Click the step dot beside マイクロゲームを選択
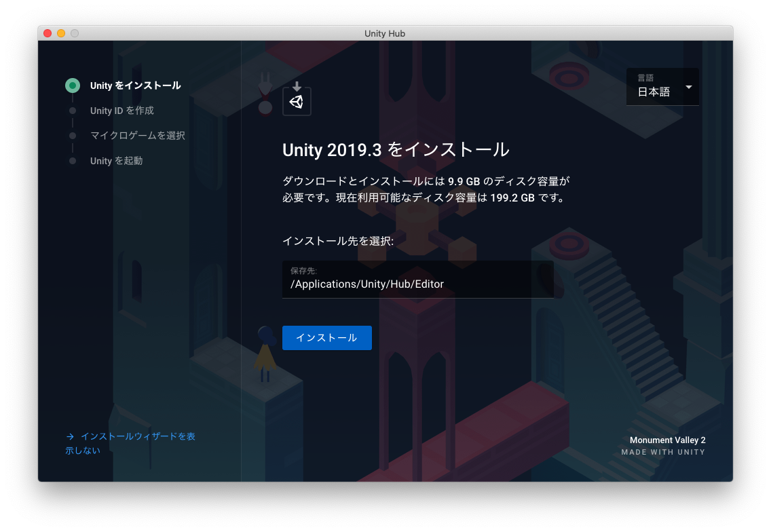 73,136
